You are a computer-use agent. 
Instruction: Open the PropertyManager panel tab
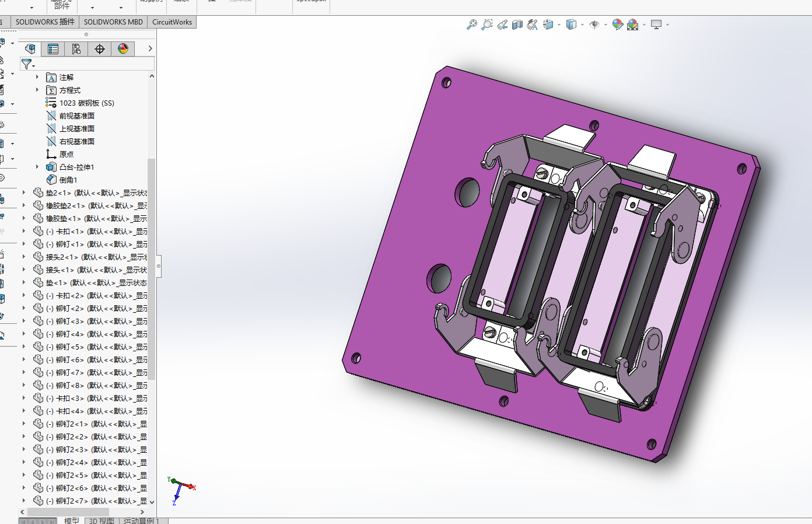[x=53, y=49]
